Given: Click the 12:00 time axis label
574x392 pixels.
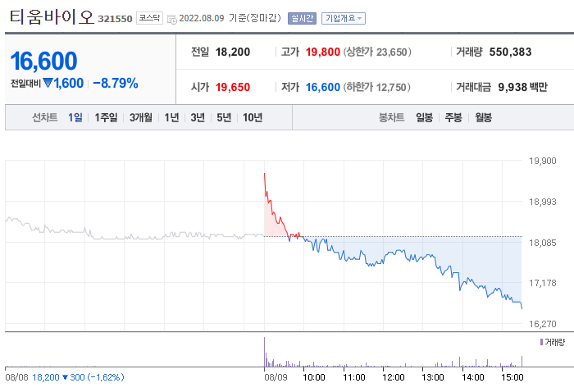Looking at the screenshot, I should pos(393,377).
